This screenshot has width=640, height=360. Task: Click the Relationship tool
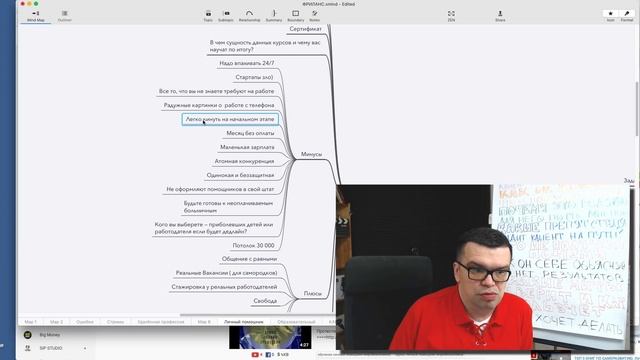coord(249,16)
